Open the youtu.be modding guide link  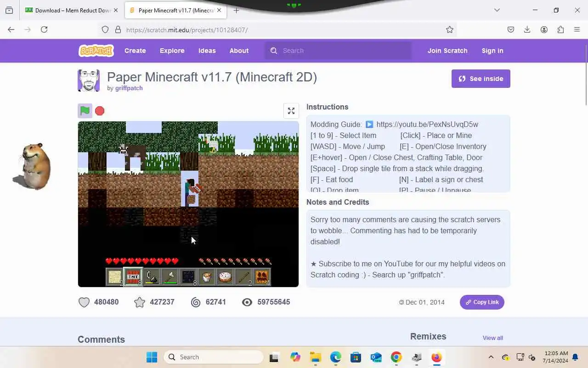pos(427,124)
